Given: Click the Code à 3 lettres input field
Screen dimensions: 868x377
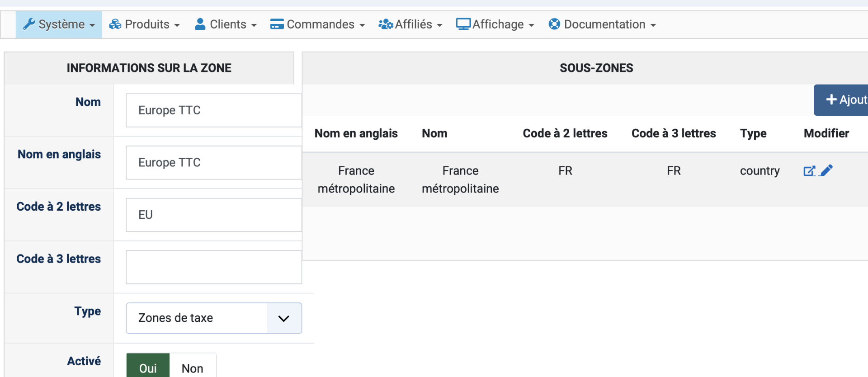Looking at the screenshot, I should tap(213, 267).
